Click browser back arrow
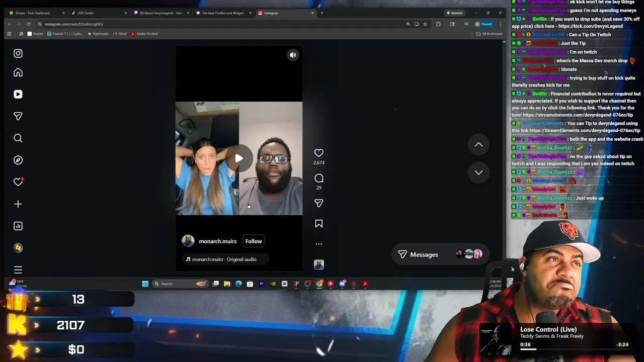 10,24
